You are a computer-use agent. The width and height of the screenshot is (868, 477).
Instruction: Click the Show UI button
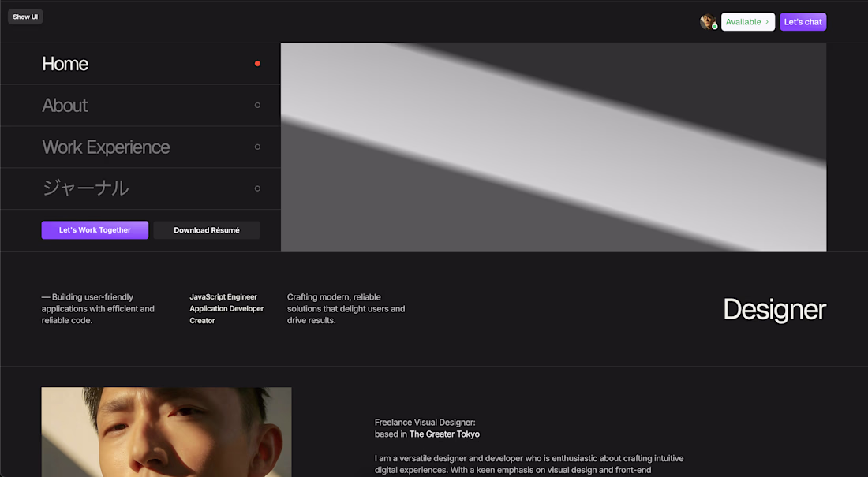point(25,17)
